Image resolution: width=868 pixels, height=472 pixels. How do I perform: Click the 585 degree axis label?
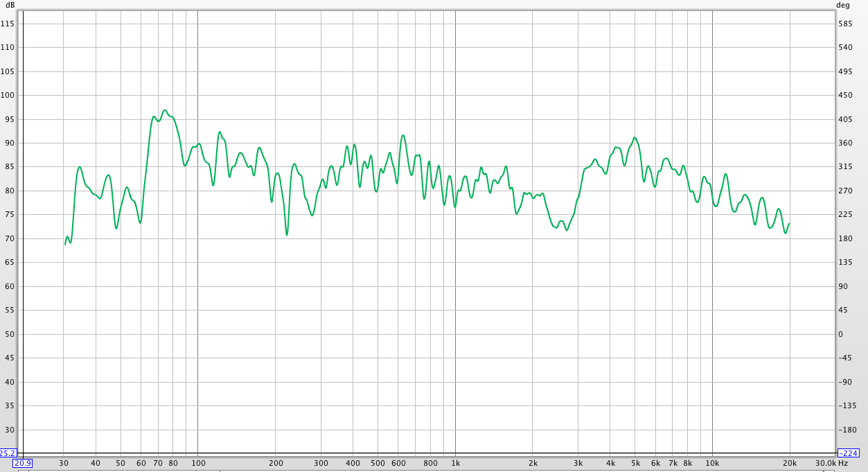pyautogui.click(x=845, y=24)
